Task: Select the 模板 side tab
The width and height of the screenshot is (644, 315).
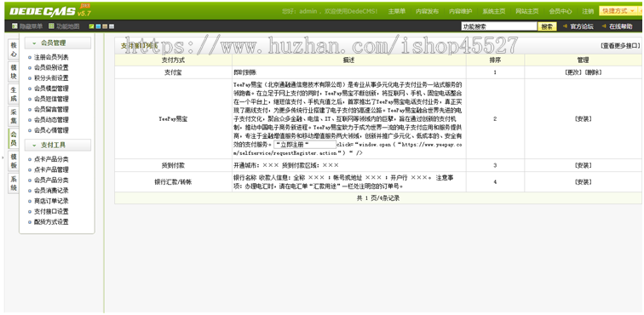Action: tap(14, 161)
